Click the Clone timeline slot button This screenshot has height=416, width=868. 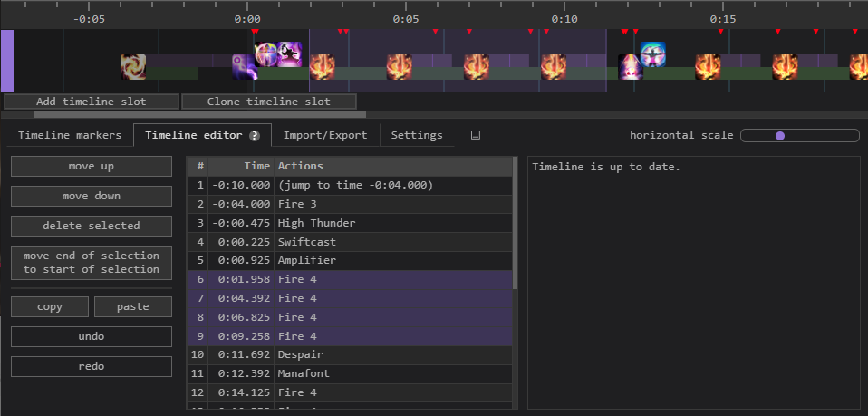click(x=268, y=102)
